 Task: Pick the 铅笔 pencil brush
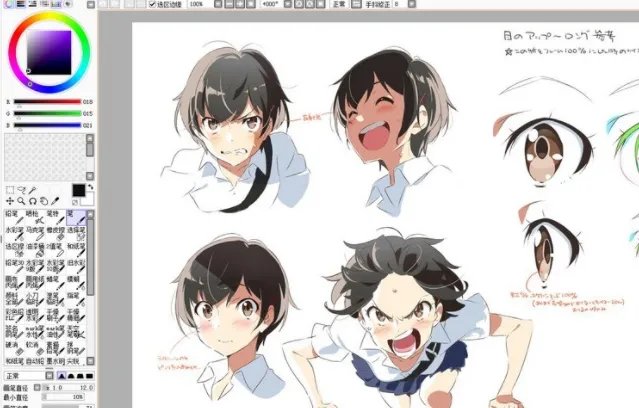11,216
